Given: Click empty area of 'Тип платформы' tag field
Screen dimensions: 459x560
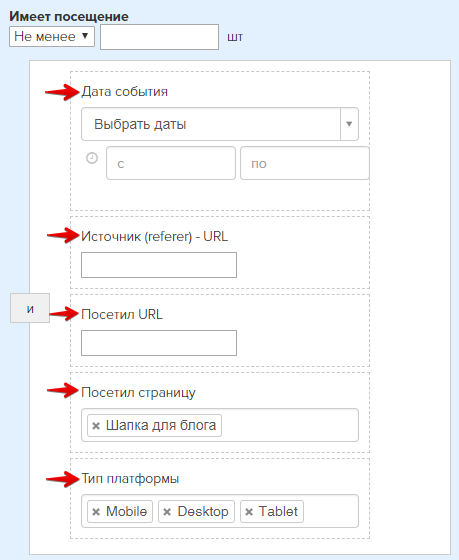Looking at the screenshot, I should (330, 511).
